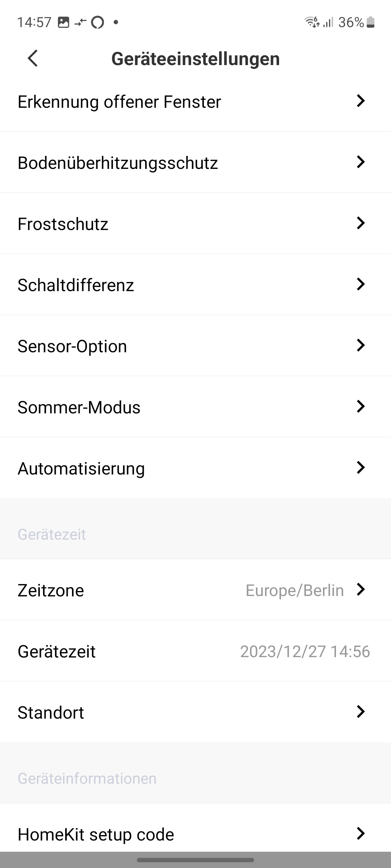
Task: Tap the circular Alexa notification icon
Action: click(97, 22)
